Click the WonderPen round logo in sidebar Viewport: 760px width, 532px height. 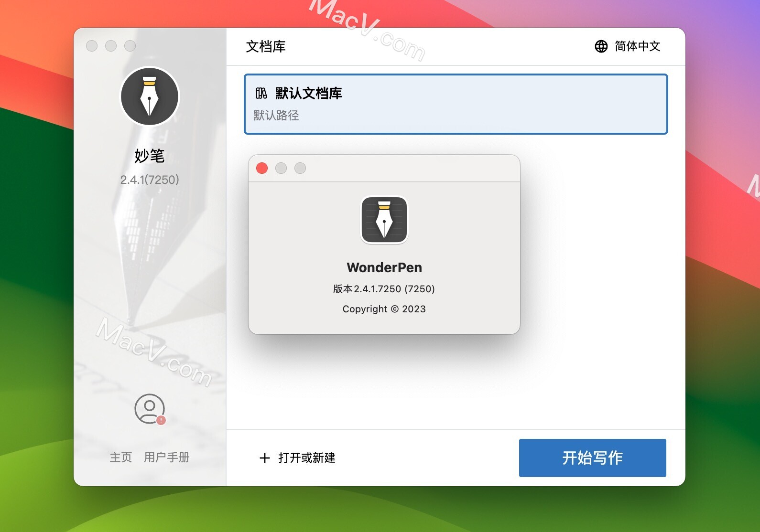point(150,96)
